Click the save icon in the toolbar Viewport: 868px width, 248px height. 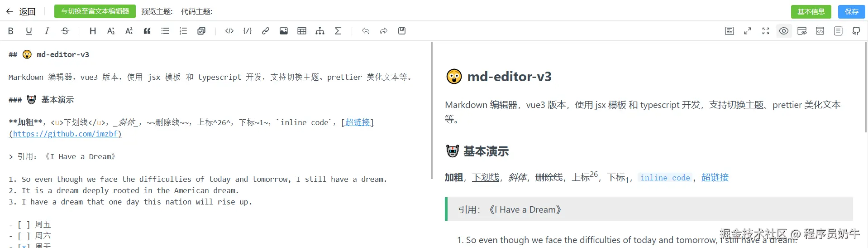[x=402, y=31]
